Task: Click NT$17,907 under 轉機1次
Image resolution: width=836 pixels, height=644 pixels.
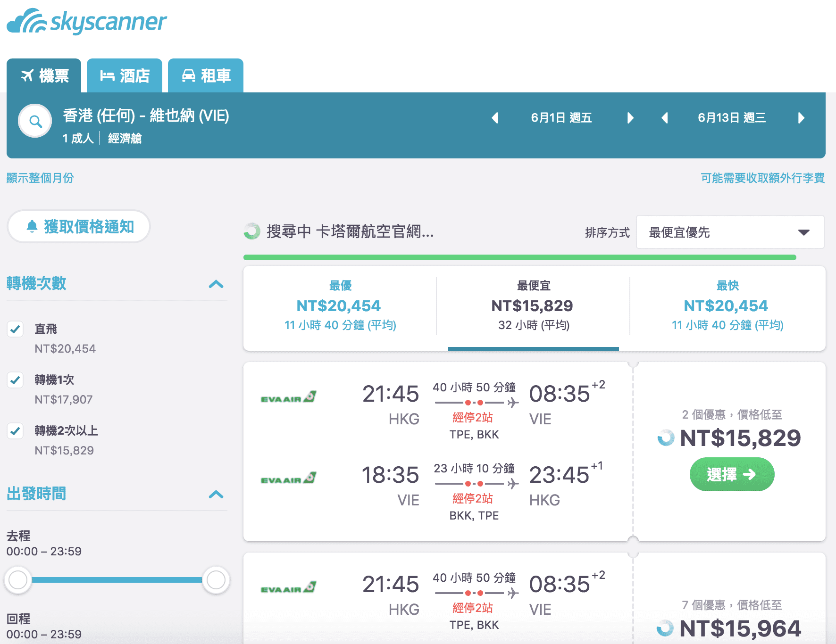Action: point(64,399)
